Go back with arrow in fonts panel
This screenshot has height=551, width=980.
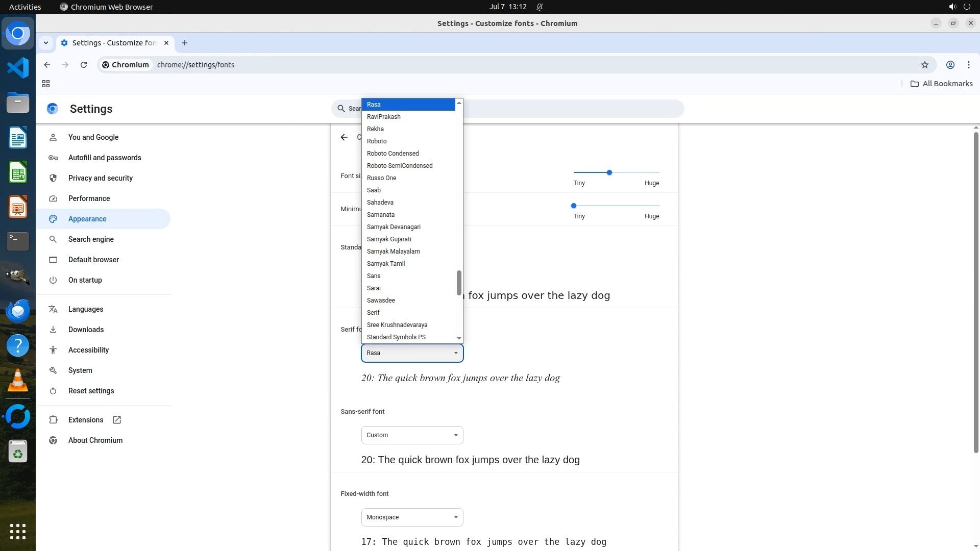click(344, 137)
